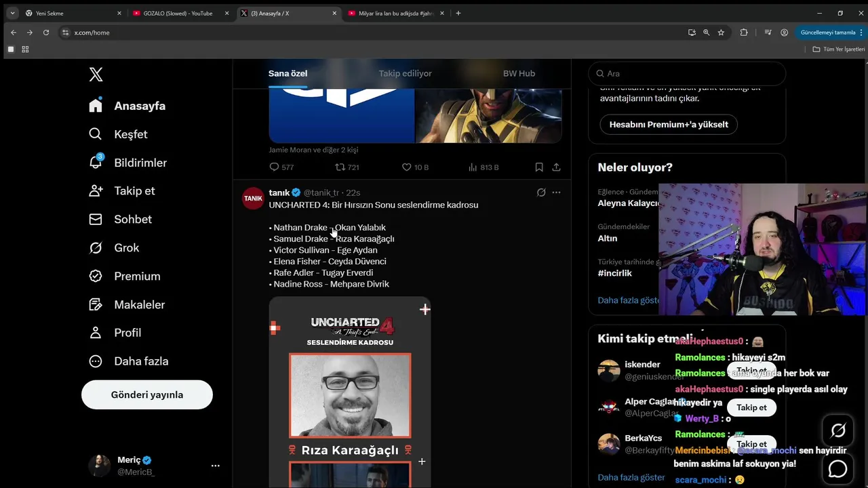Switch to Sana özel tab
Image resolution: width=868 pixels, height=488 pixels.
(288, 73)
